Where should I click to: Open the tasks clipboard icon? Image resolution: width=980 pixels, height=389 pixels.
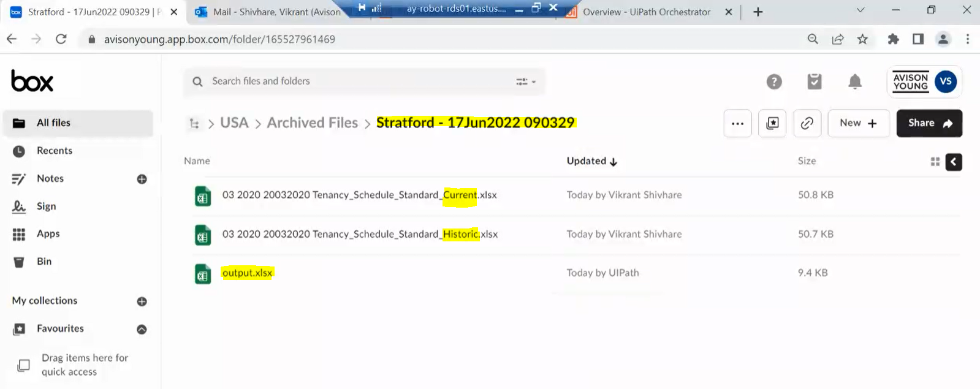point(814,81)
